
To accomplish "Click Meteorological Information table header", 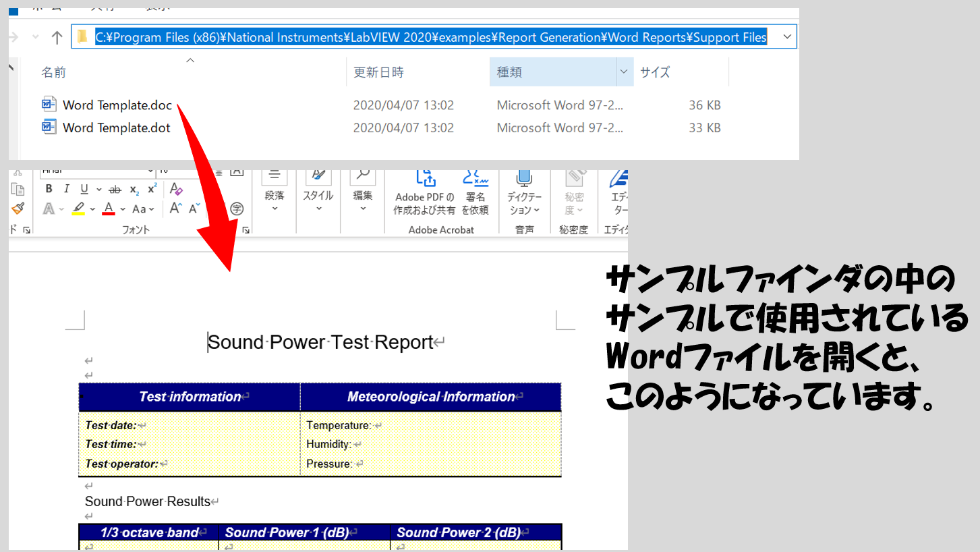I will click(431, 397).
